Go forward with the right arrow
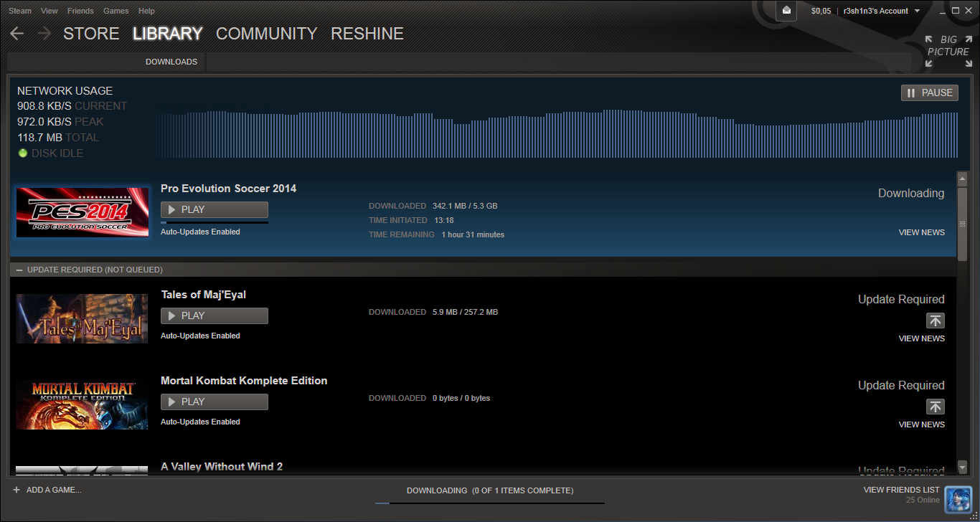This screenshot has height=522, width=980. tap(44, 34)
